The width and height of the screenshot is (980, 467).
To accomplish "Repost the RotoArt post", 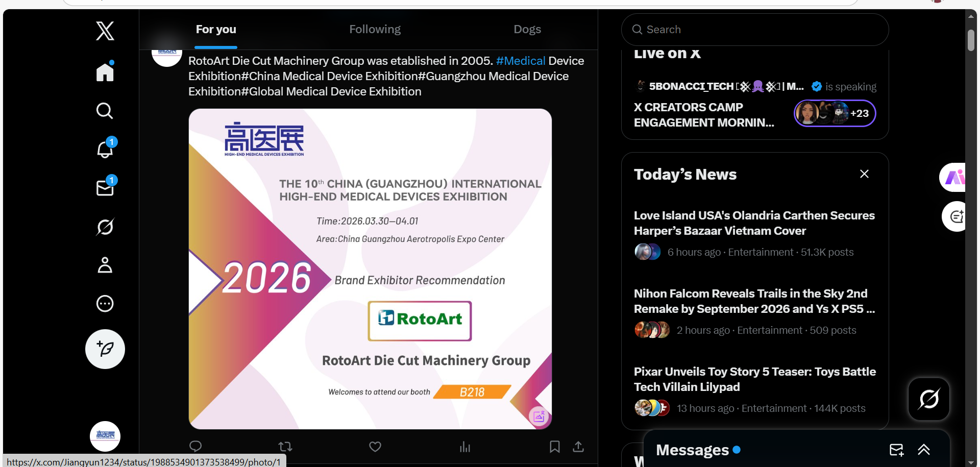I will pyautogui.click(x=285, y=447).
